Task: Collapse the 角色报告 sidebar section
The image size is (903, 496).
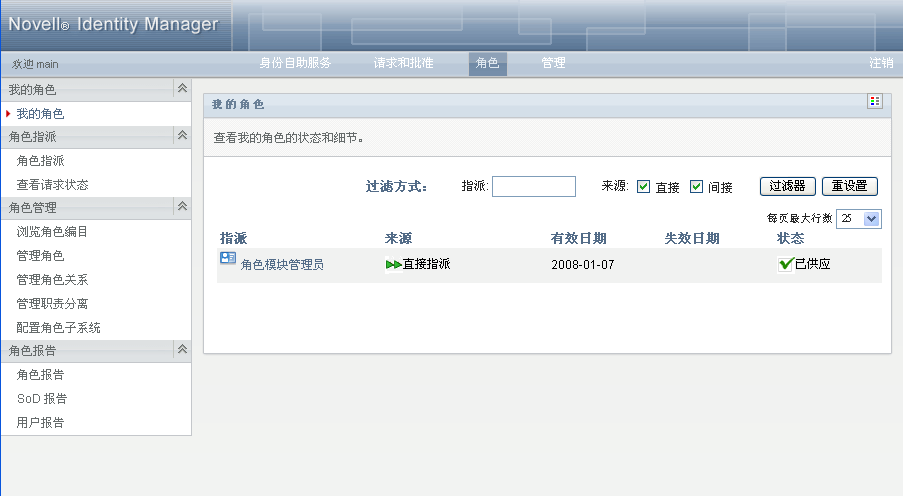Action: (x=182, y=349)
